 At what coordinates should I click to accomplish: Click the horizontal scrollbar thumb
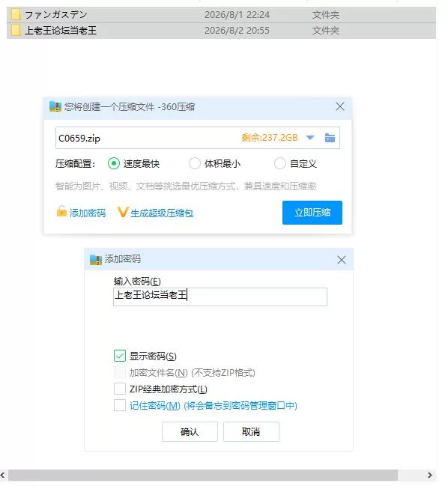pos(203,476)
